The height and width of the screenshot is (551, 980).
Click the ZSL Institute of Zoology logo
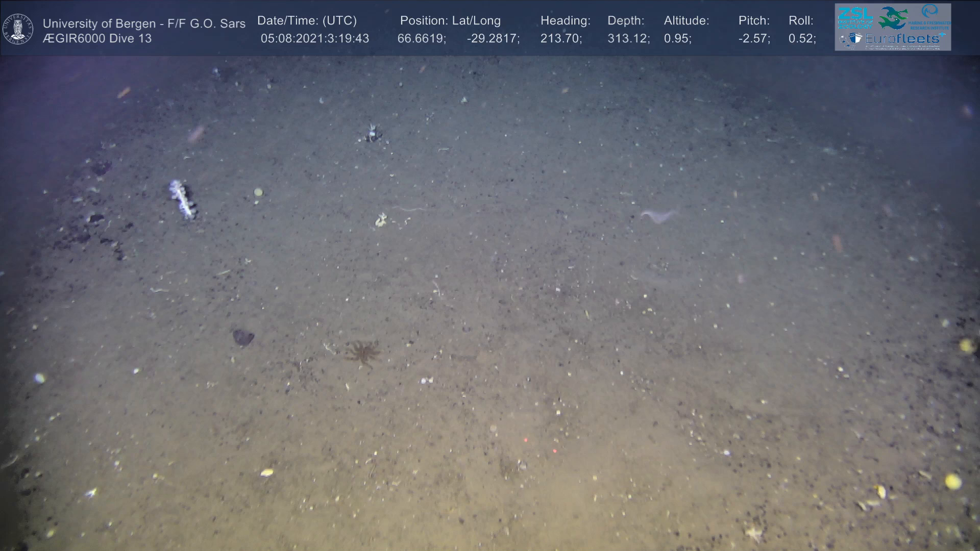(854, 17)
